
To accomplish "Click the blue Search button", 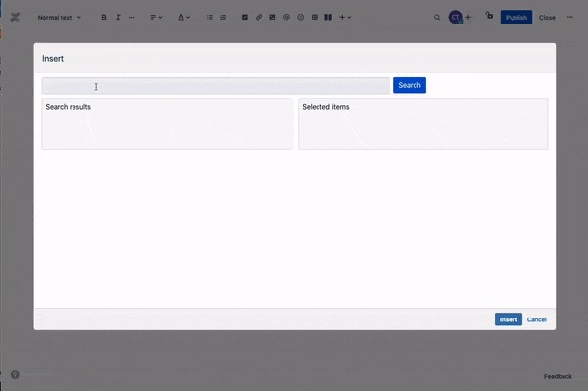I will [410, 85].
